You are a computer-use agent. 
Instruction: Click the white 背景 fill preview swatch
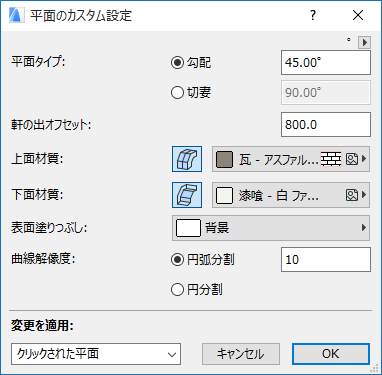[188, 228]
